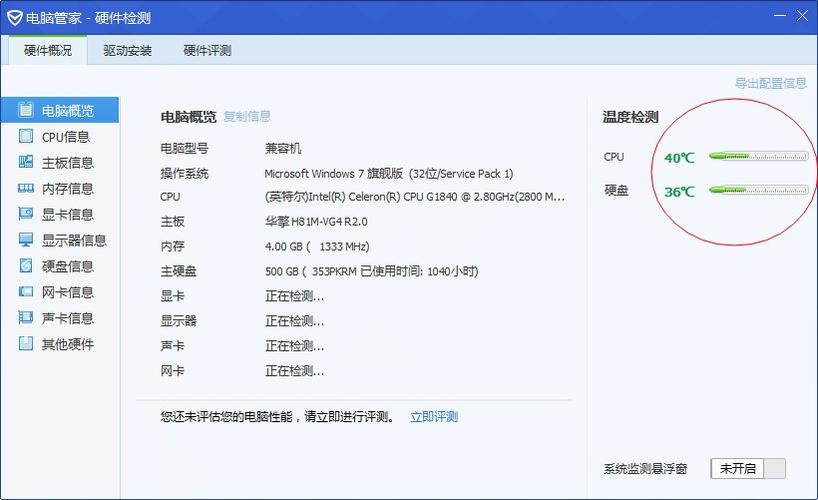This screenshot has width=818, height=500.
Task: Click the 显示器信息 monitor icon
Action: [x=26, y=240]
